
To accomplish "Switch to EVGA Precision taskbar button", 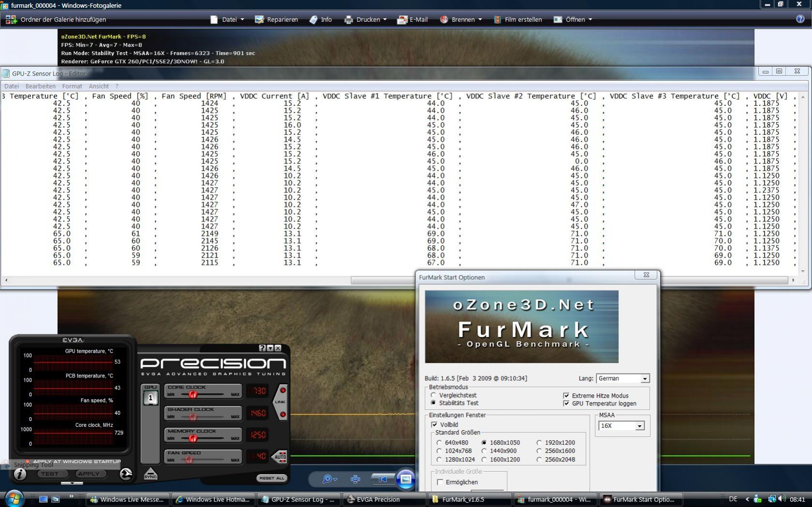I will click(384, 499).
